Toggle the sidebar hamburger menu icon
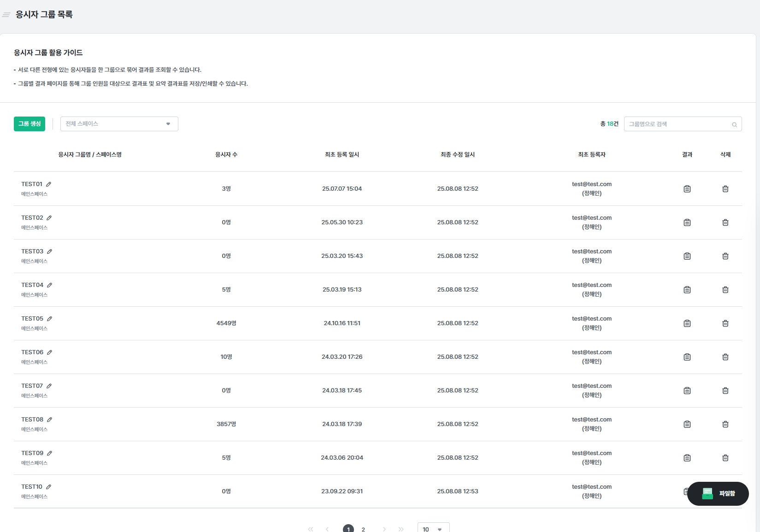 point(6,15)
